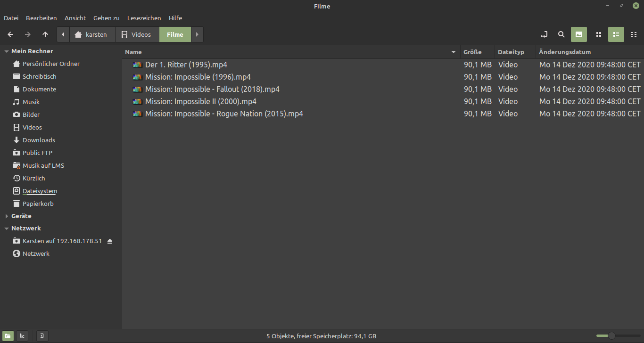Click the path bar's left scroll arrow
The width and height of the screenshot is (644, 343).
tap(63, 34)
